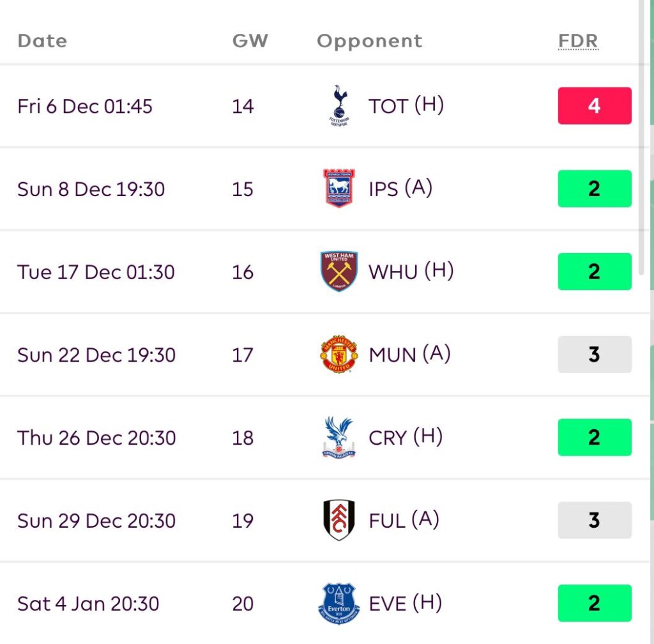Click the red FDR 4 badge for TOT
Screen dimensions: 654x644
(x=595, y=106)
